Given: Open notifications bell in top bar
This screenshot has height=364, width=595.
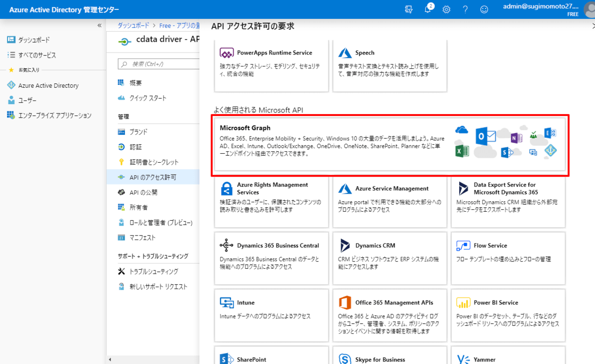Looking at the screenshot, I should [x=428, y=9].
